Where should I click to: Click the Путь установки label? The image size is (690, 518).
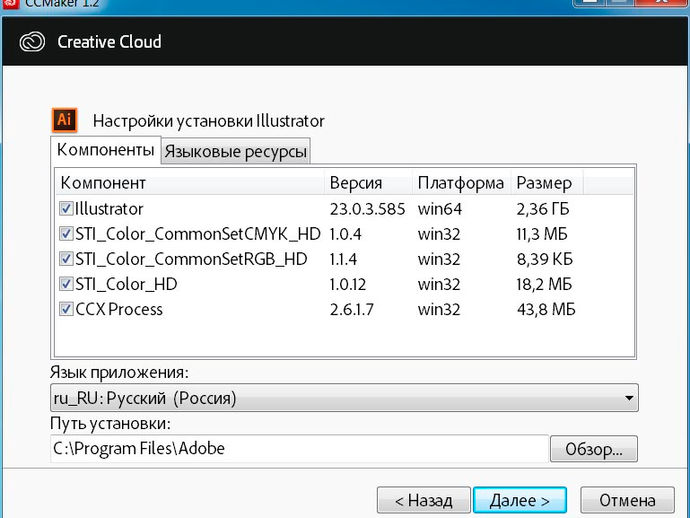pos(110,424)
